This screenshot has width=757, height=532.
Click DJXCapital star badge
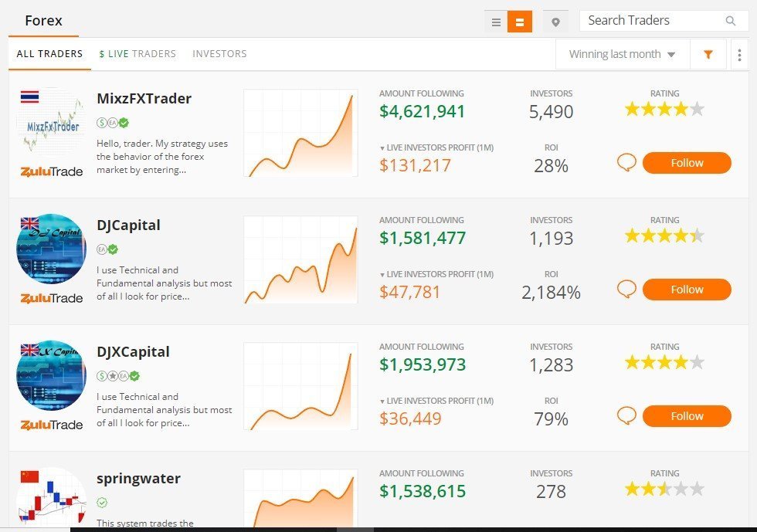coord(113,376)
